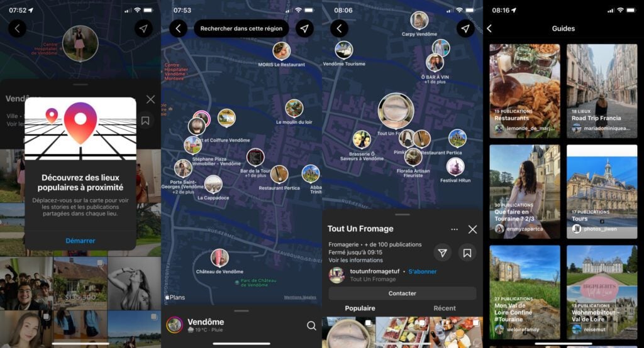Tap Voir les informations
The height and width of the screenshot is (348, 644).
356,260
